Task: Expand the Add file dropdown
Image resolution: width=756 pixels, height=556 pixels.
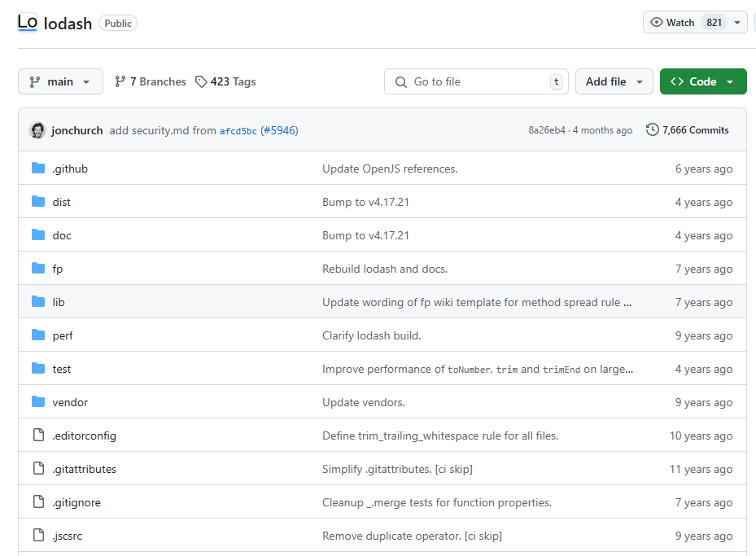Action: click(614, 81)
